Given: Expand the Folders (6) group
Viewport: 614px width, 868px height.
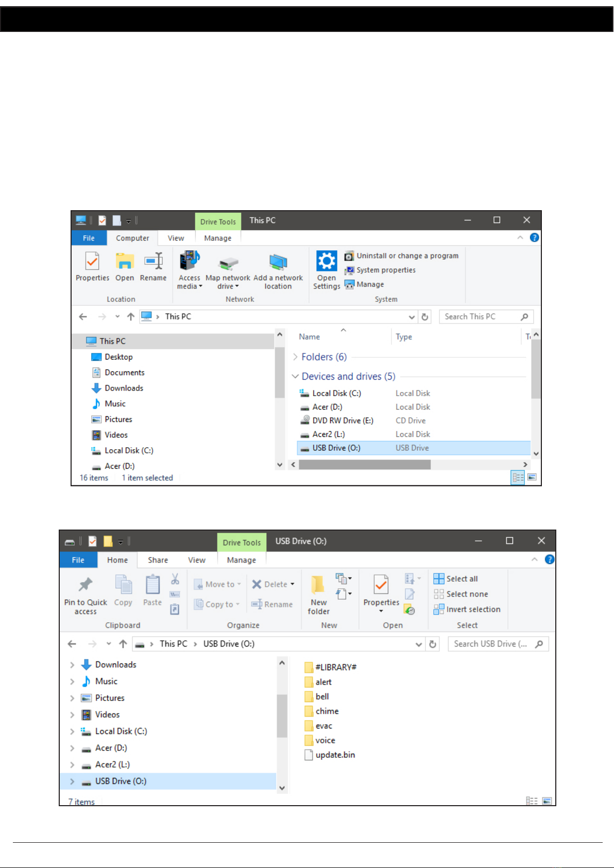Looking at the screenshot, I should click(x=295, y=357).
